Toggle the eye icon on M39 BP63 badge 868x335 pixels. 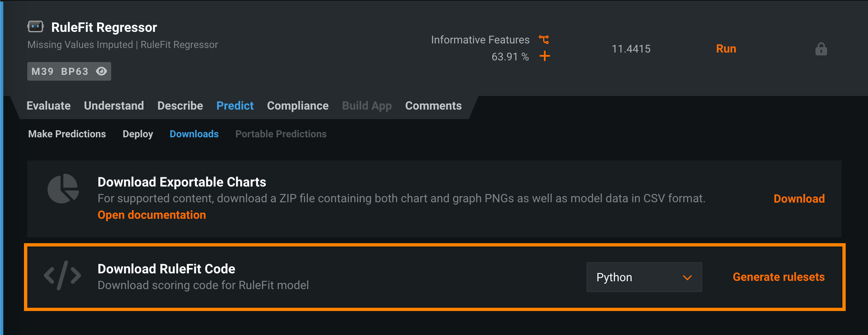(101, 71)
